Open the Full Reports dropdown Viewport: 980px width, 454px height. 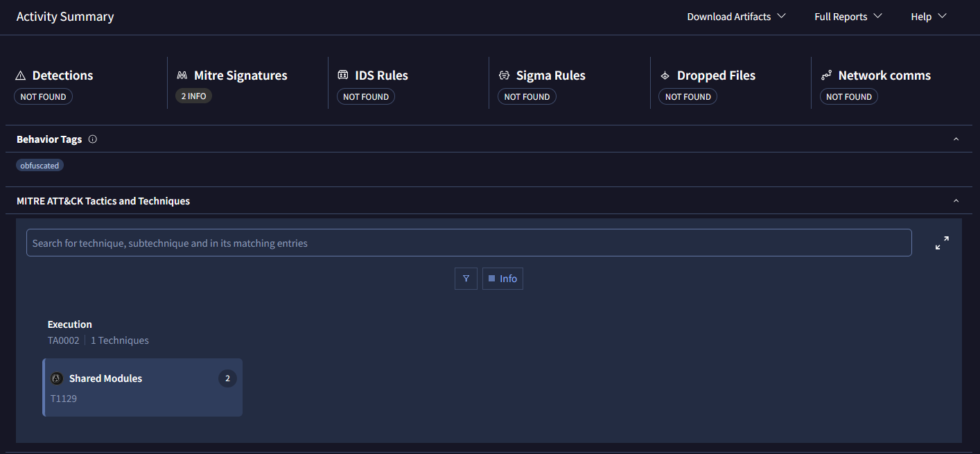coord(848,17)
